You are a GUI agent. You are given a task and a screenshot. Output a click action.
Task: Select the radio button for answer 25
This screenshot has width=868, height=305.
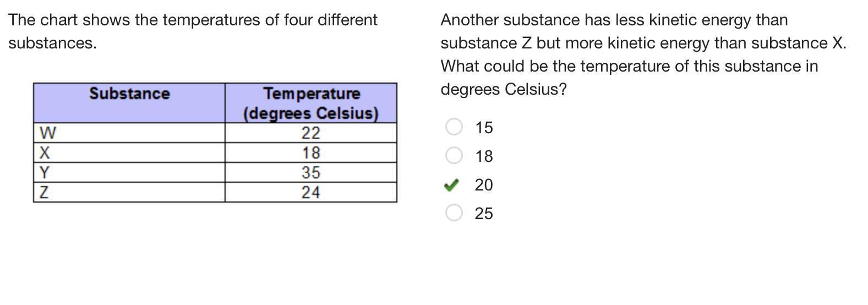[x=454, y=213]
